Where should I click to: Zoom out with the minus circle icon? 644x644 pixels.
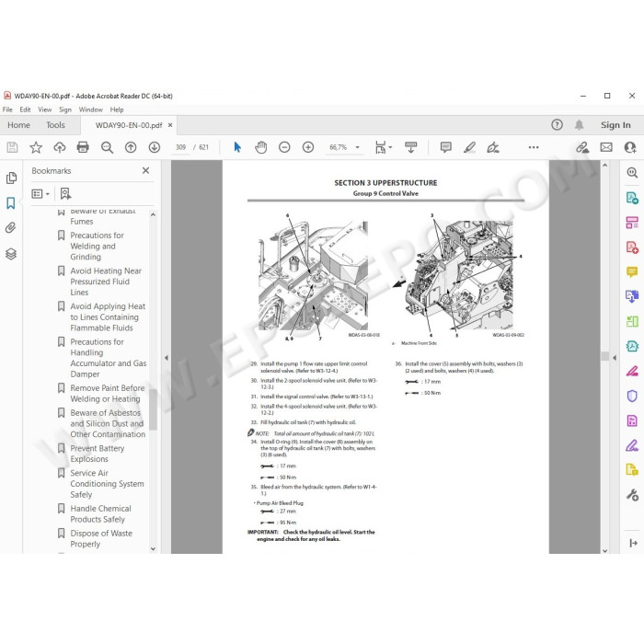click(x=284, y=147)
